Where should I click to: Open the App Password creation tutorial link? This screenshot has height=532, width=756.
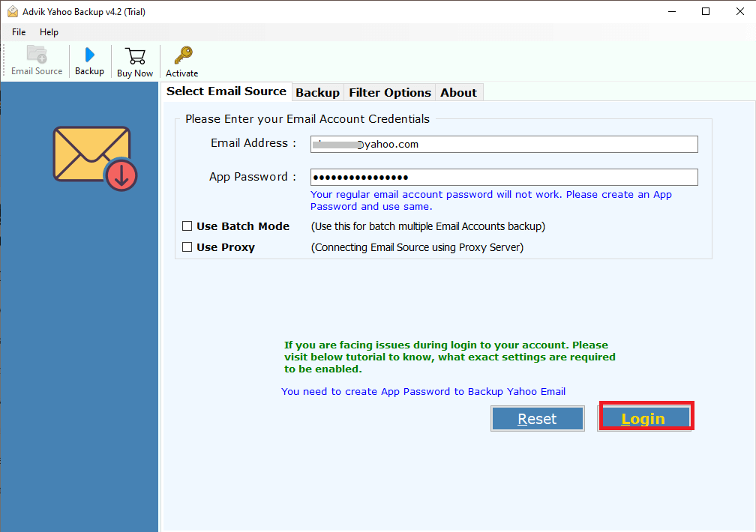click(x=423, y=391)
